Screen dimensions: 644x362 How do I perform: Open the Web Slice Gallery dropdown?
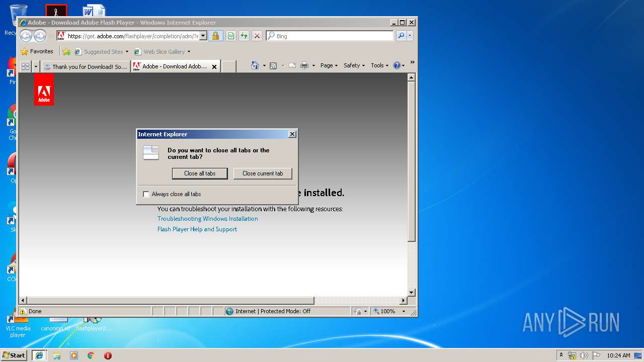pyautogui.click(x=189, y=51)
